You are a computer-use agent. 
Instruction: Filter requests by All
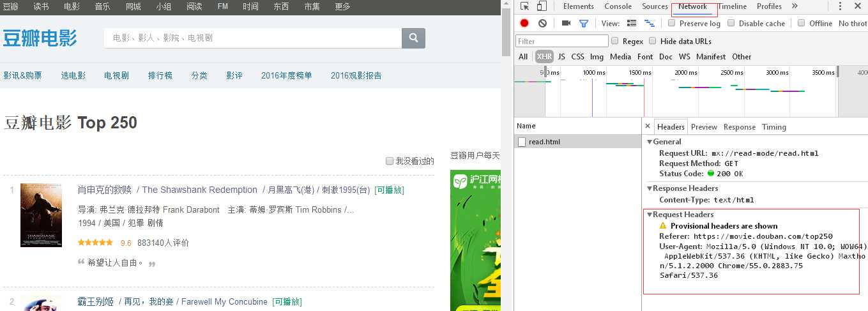pyautogui.click(x=523, y=57)
